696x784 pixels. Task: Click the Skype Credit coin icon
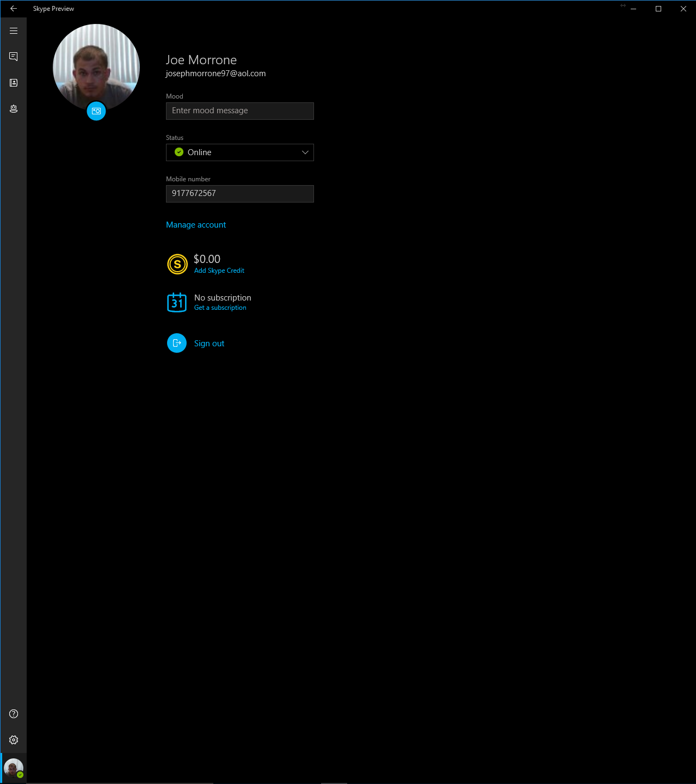177,264
